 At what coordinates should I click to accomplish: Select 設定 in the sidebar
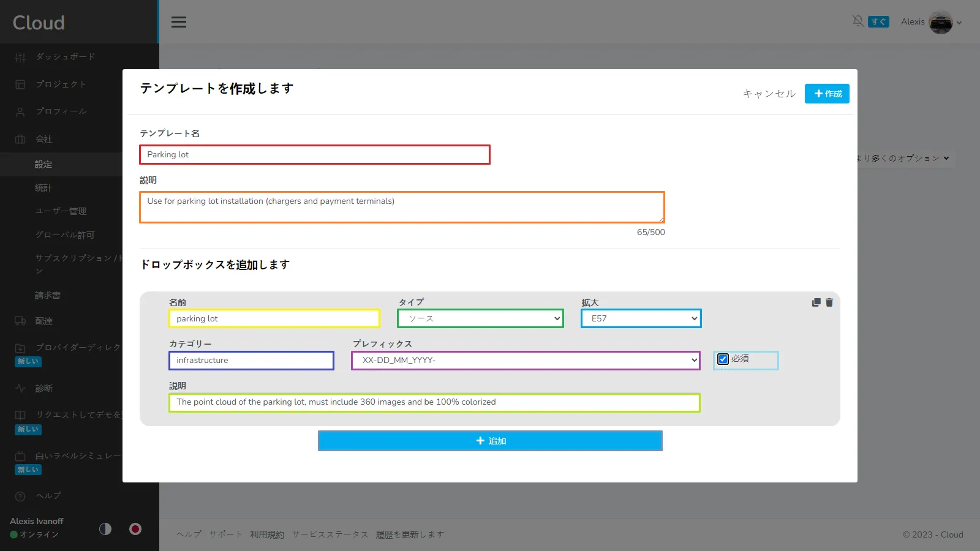click(43, 165)
